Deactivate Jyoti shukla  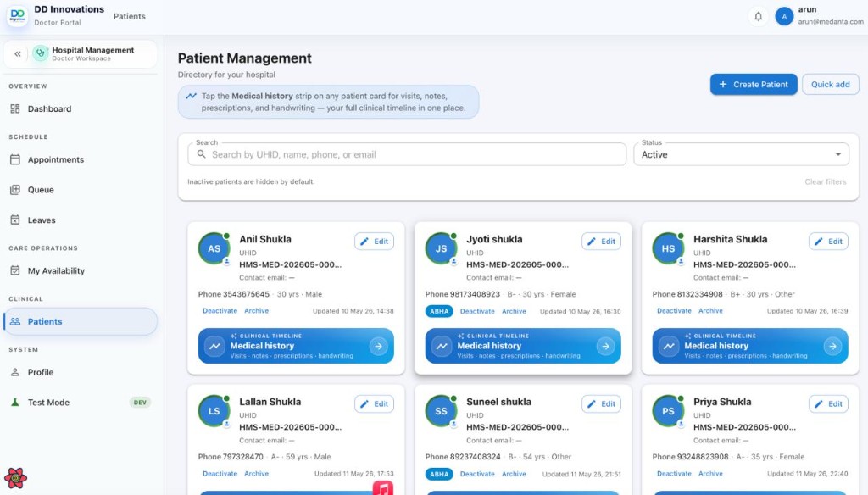pyautogui.click(x=477, y=311)
